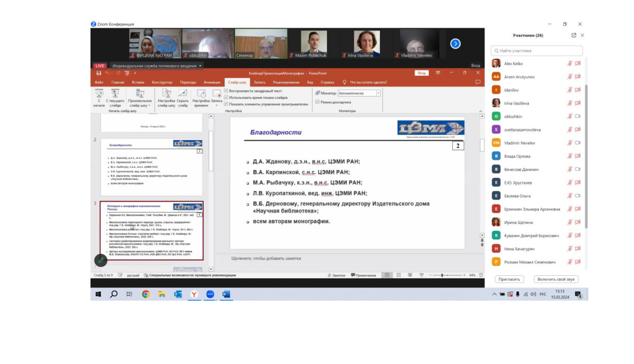634x364 pixels.
Task: Go to the previous slide arrow
Action: [x=482, y=241]
